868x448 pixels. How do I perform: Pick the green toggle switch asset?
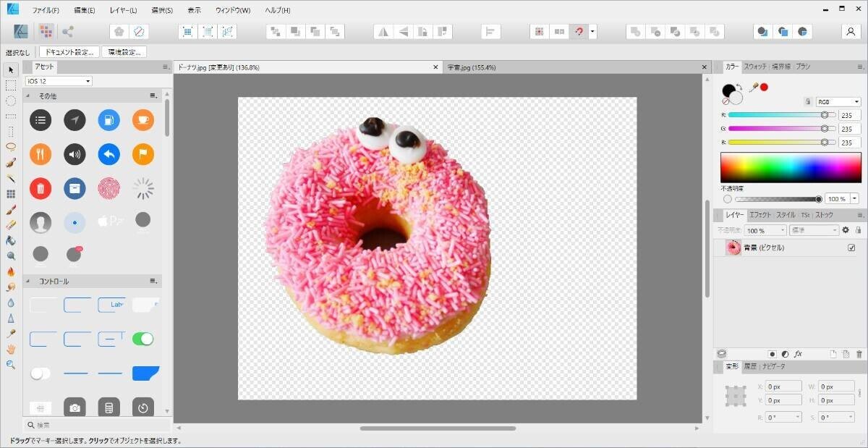click(143, 339)
